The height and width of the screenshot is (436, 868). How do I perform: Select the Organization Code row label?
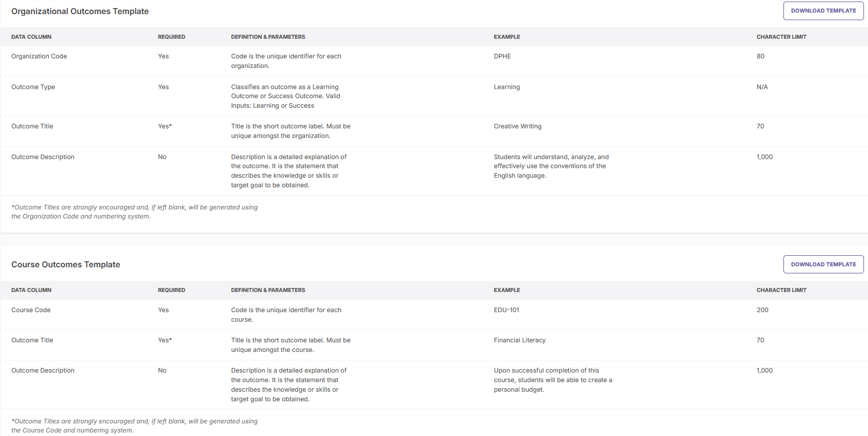point(39,56)
